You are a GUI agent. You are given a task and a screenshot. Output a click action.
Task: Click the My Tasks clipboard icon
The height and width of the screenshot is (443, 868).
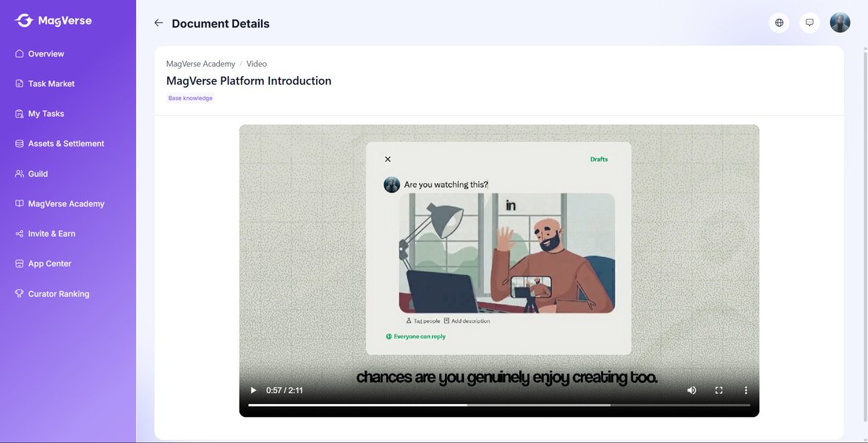tap(20, 114)
